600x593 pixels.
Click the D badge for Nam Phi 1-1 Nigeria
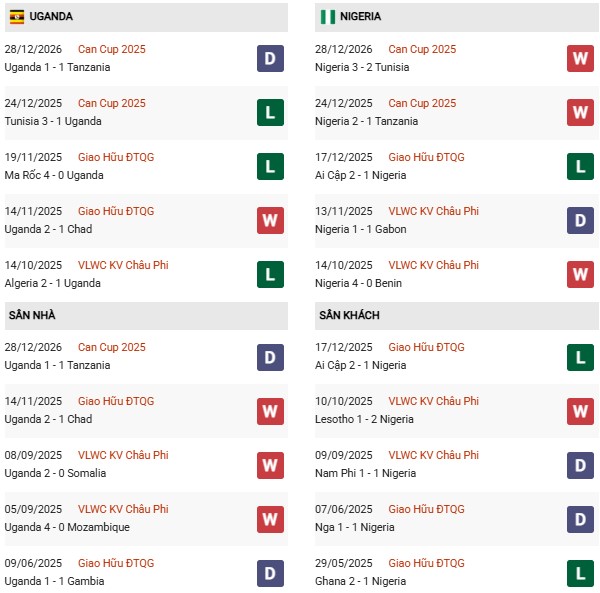580,464
